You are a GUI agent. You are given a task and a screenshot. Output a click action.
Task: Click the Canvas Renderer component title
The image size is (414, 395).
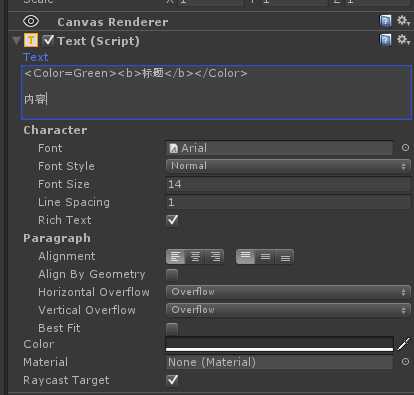(113, 22)
